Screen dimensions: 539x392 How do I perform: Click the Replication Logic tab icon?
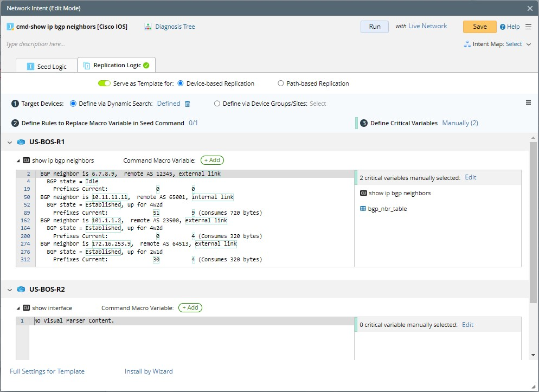tap(87, 65)
